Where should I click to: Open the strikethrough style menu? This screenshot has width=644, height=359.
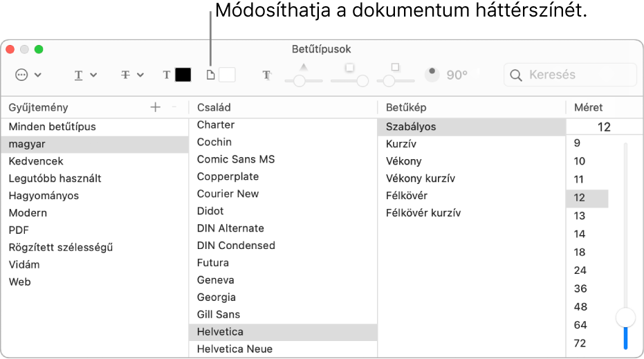[x=126, y=75]
